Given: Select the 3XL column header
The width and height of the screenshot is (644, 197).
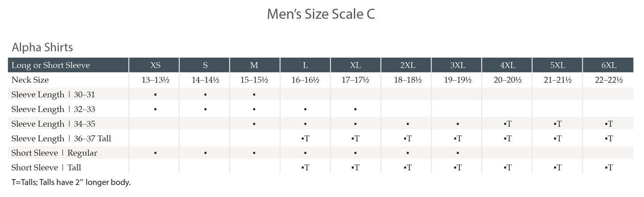Looking at the screenshot, I should [x=458, y=65].
